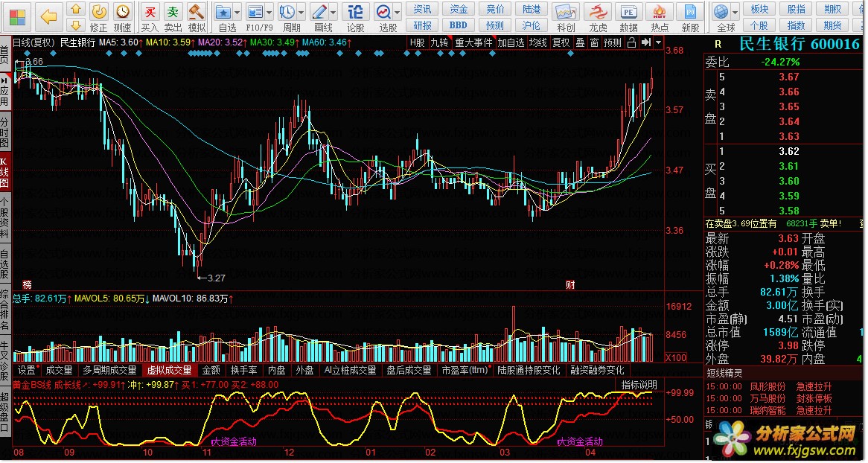Open 个股资料 sidebar tab

pyautogui.click(x=4, y=217)
